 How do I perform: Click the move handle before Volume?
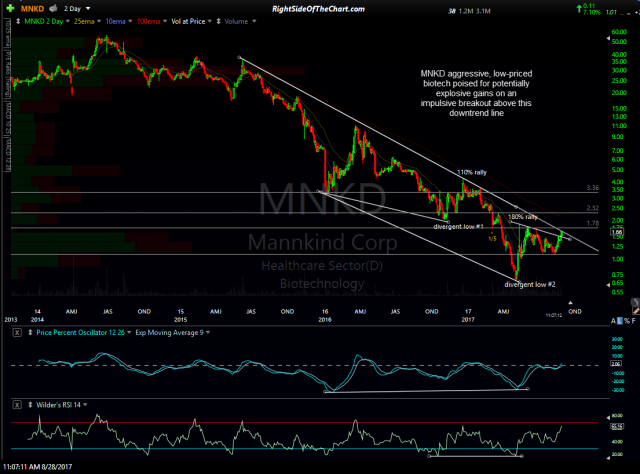click(218, 21)
